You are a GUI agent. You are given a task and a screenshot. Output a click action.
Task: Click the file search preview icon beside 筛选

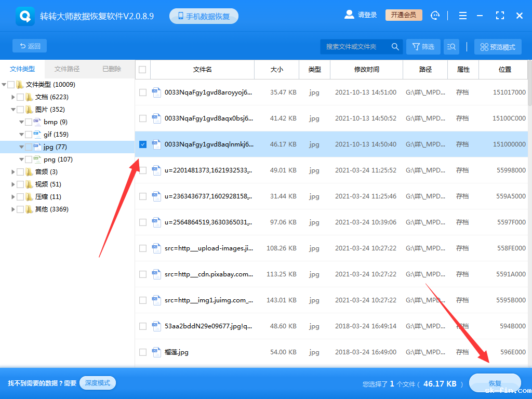[451, 46]
